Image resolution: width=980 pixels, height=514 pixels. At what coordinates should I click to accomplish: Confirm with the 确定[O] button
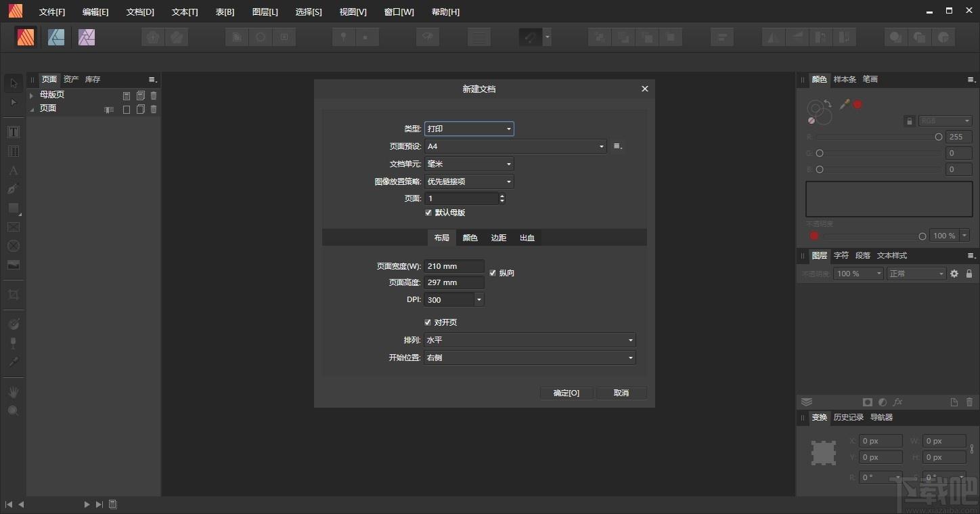[x=566, y=393]
